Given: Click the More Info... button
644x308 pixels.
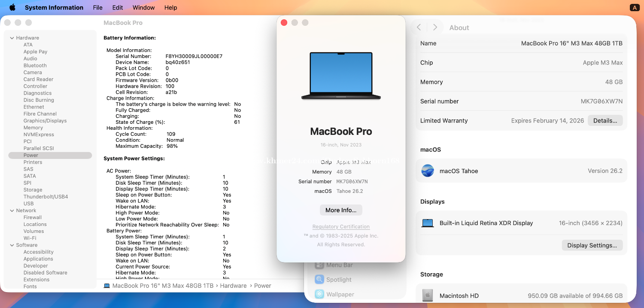Looking at the screenshot, I should point(341,210).
